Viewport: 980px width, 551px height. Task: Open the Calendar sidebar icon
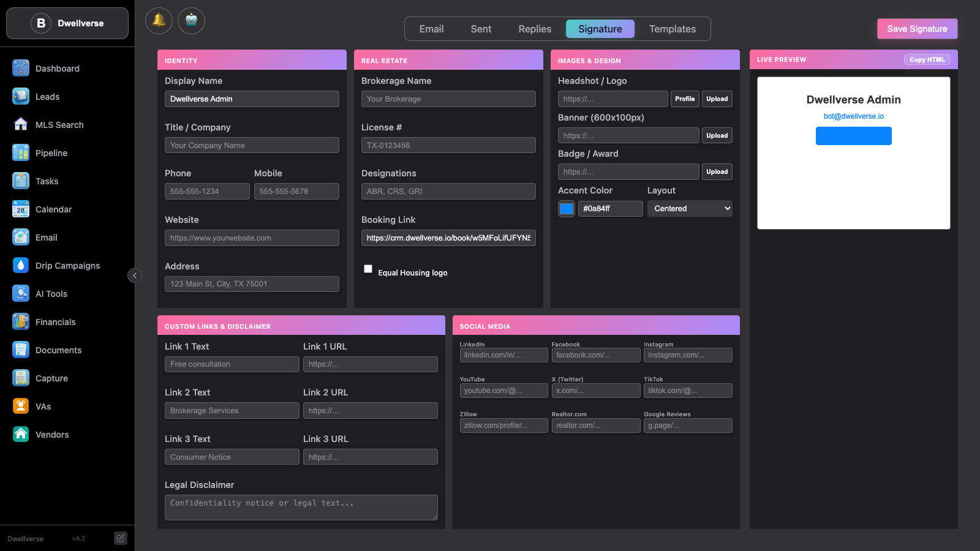[x=21, y=209]
